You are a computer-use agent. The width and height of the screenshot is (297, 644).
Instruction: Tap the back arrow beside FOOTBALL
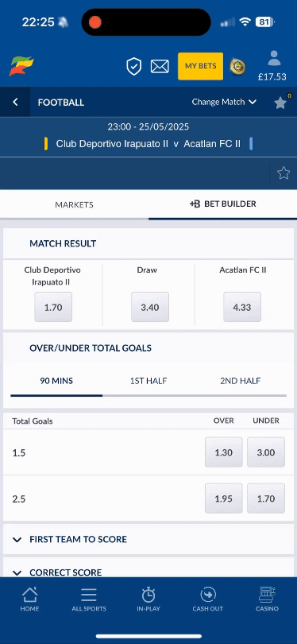coord(15,102)
